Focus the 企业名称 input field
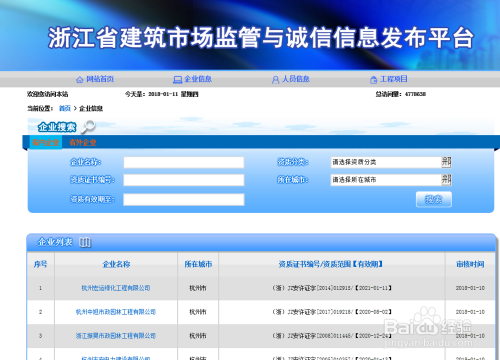 point(184,162)
